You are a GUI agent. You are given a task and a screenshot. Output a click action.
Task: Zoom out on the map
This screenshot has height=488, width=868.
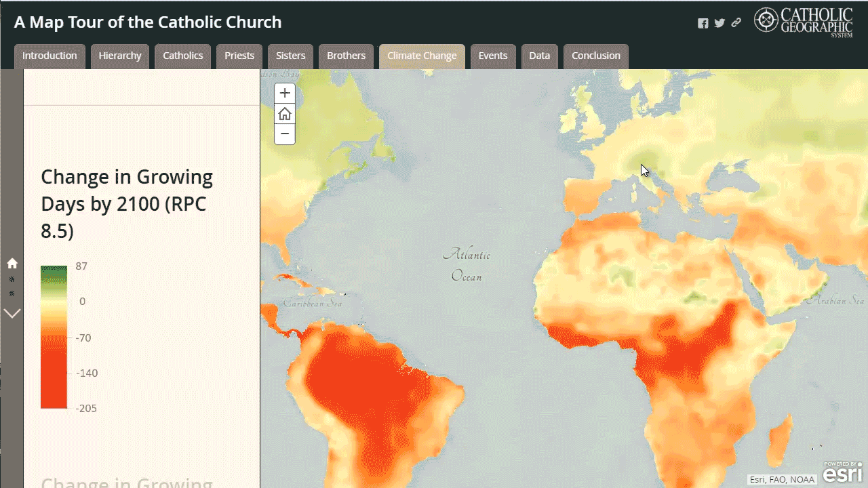point(285,134)
